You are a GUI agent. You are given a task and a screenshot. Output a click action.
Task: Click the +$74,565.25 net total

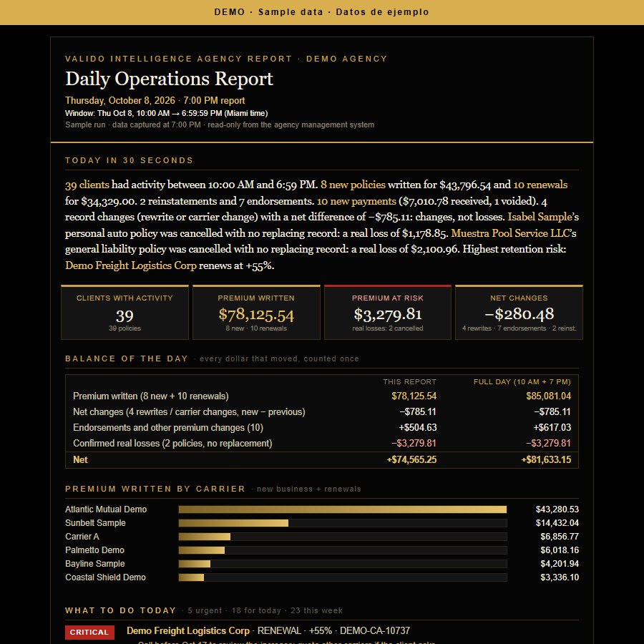[x=411, y=460]
